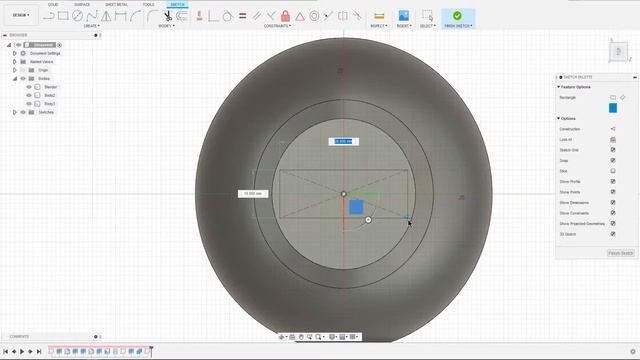Image resolution: width=640 pixels, height=360 pixels.
Task: Enable the Slice checkbox
Action: click(x=613, y=171)
